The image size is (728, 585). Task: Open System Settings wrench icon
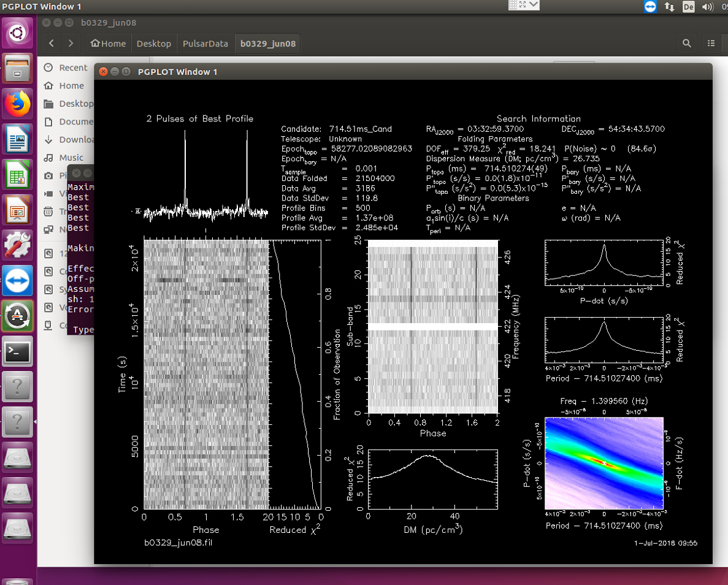(x=17, y=245)
